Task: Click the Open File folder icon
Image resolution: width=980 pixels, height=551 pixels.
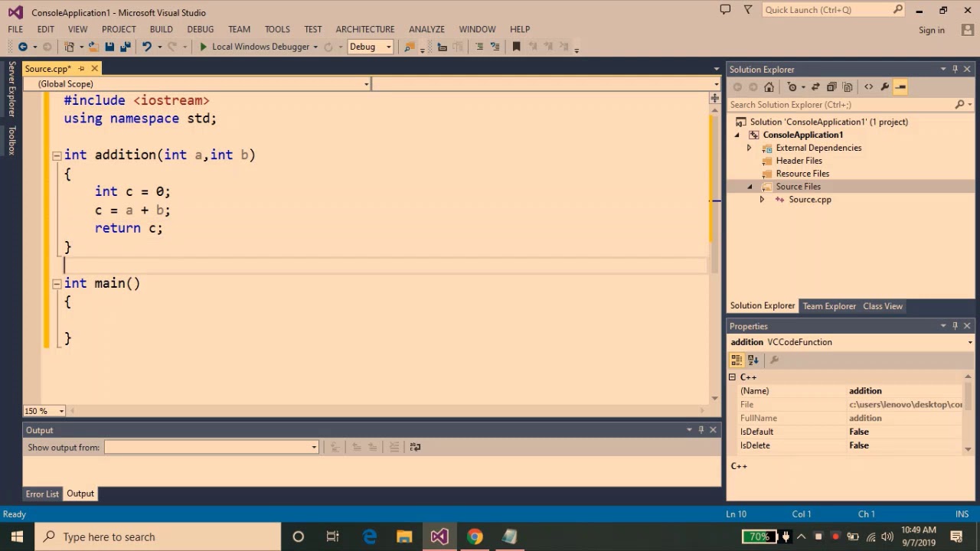Action: [x=93, y=47]
